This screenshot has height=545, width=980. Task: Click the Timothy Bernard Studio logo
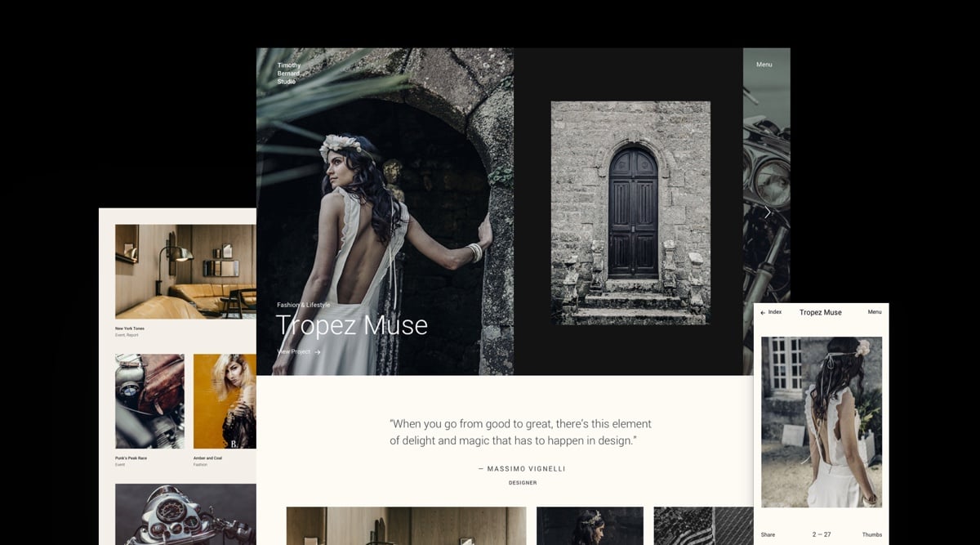(289, 74)
